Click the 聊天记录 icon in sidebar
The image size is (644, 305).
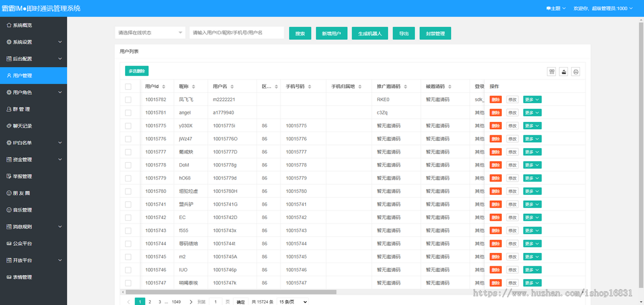click(x=9, y=126)
